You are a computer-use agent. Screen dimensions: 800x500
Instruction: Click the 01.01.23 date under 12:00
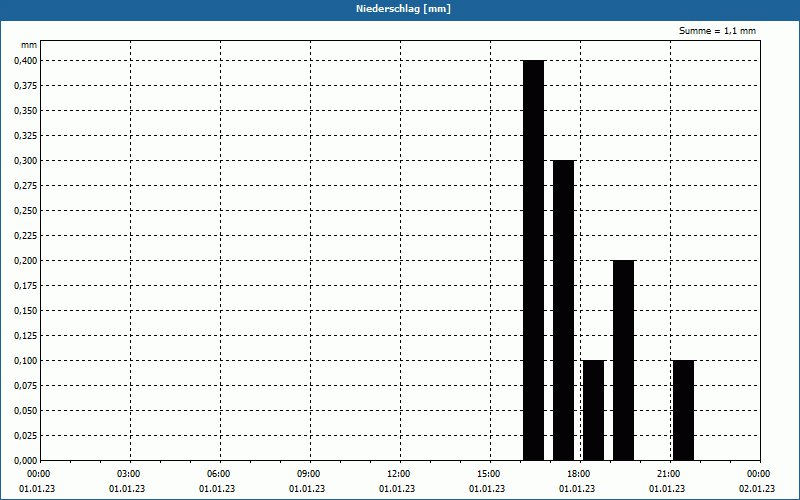[x=397, y=489]
